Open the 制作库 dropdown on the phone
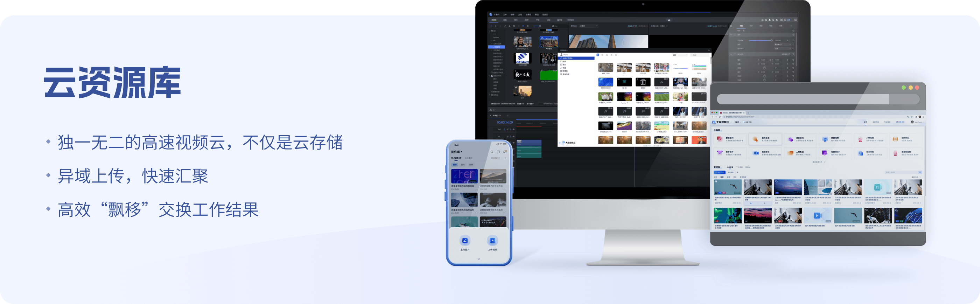Image resolution: width=980 pixels, height=304 pixels. click(x=456, y=152)
